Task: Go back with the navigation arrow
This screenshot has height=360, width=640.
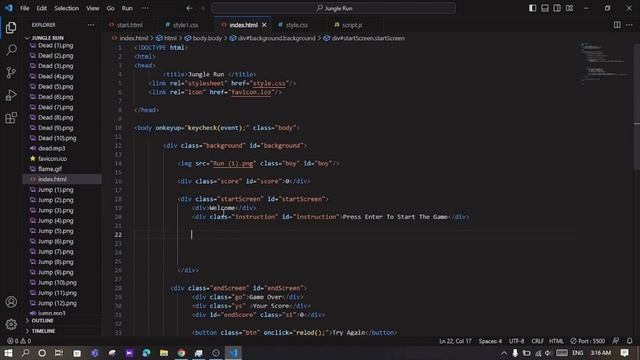Action: click(x=189, y=8)
